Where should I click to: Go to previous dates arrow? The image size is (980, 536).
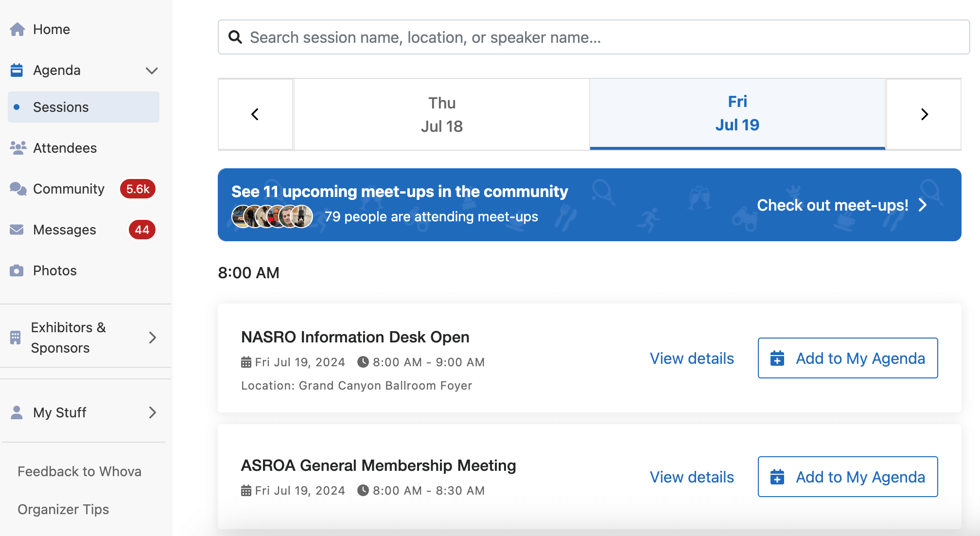coord(255,114)
